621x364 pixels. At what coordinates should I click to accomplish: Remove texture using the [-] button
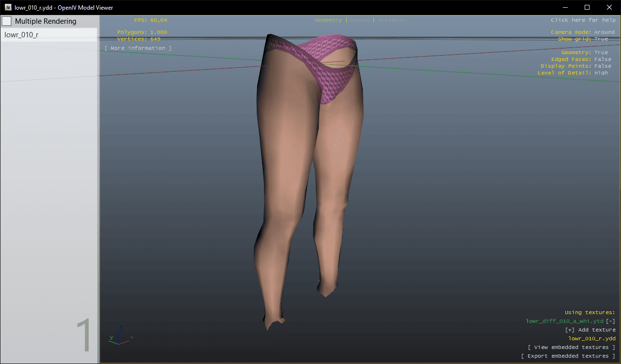click(611, 321)
